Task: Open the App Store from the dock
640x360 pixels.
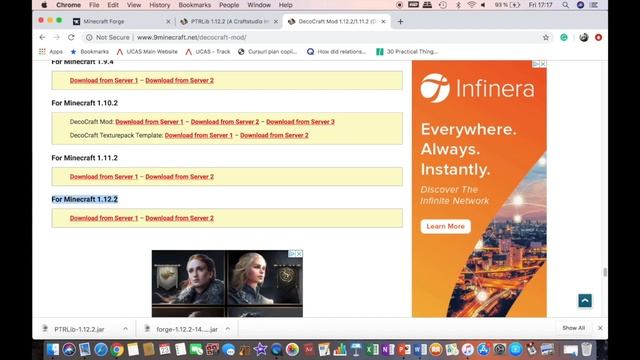Action: tap(483, 349)
